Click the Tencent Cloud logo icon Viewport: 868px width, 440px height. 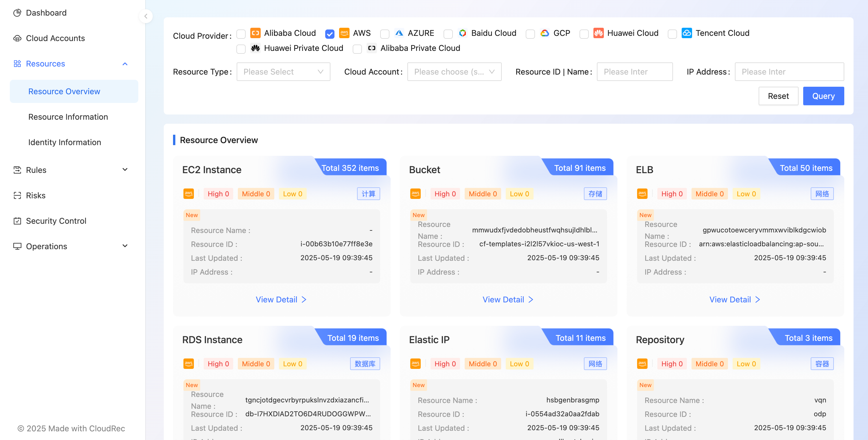pos(687,33)
